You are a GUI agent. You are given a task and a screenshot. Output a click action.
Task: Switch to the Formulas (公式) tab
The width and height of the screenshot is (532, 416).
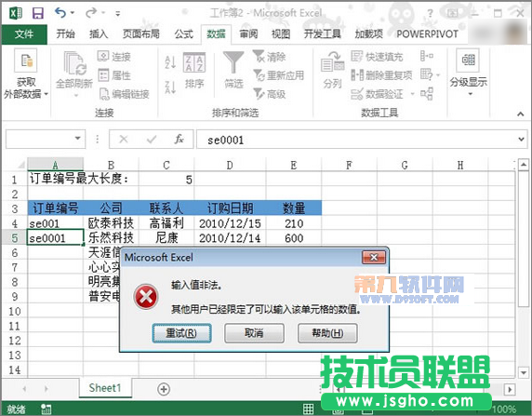(x=183, y=34)
